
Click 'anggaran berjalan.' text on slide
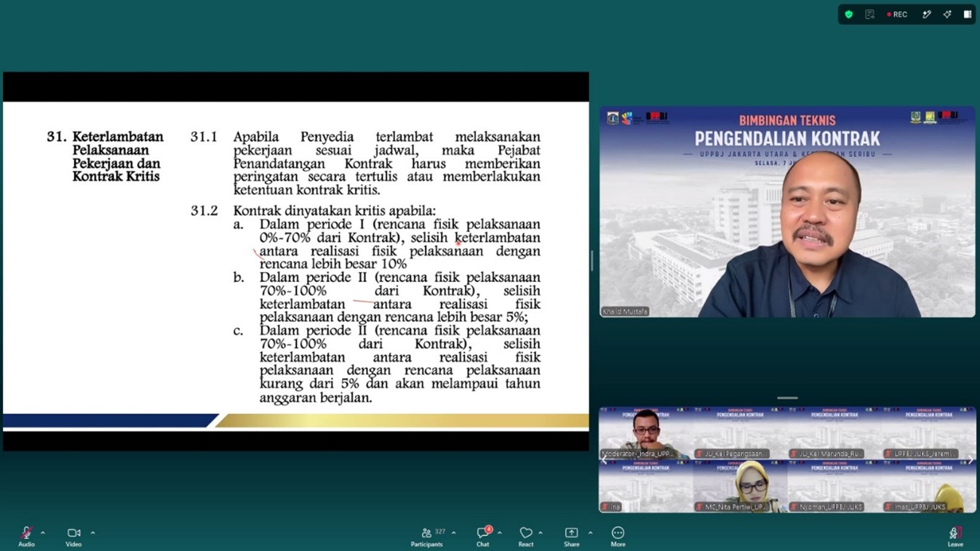[316, 398]
